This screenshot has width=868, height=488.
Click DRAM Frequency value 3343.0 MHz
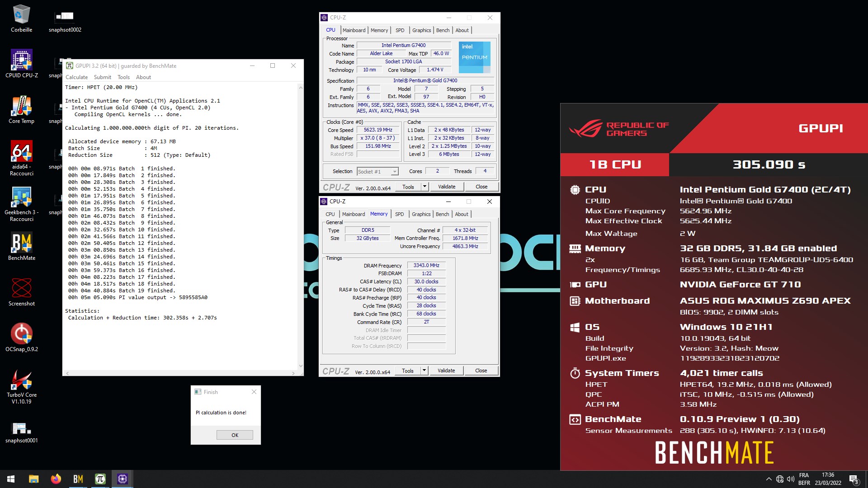pyautogui.click(x=426, y=266)
